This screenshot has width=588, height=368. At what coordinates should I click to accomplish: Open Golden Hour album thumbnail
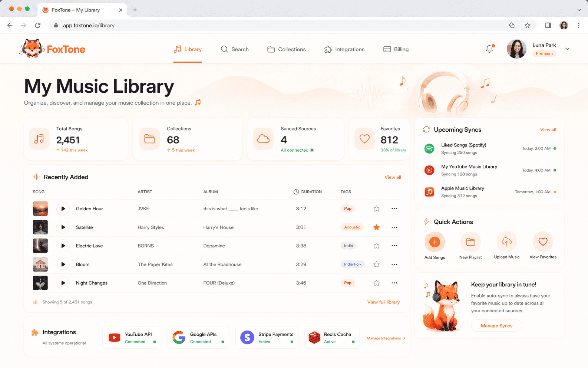40,208
